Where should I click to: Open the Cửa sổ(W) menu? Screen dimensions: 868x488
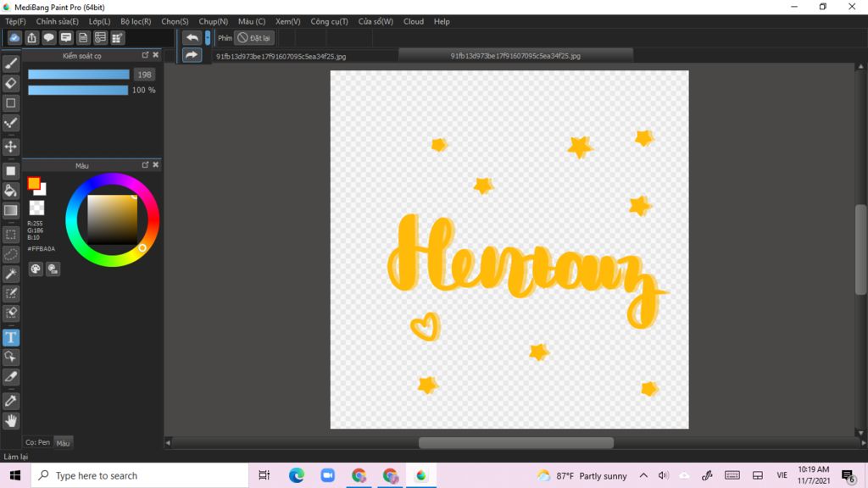click(376, 21)
